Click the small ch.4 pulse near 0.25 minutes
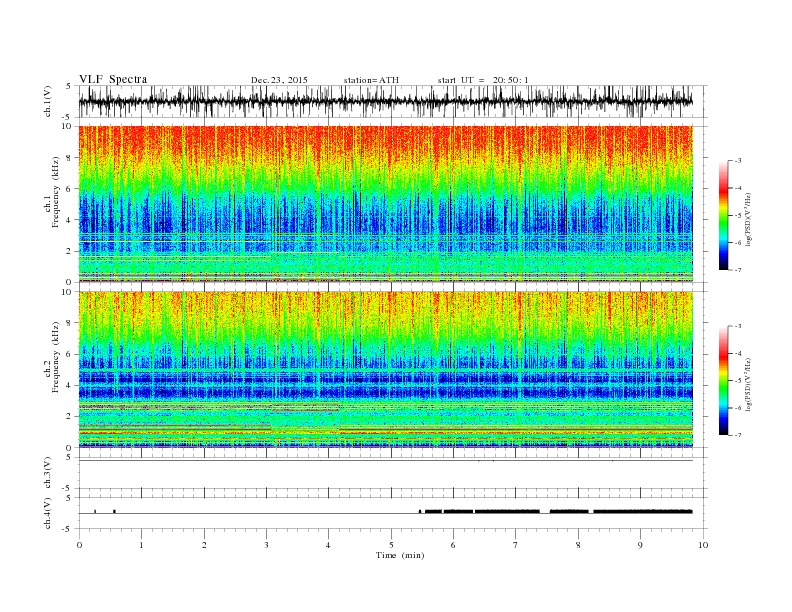 [x=95, y=512]
